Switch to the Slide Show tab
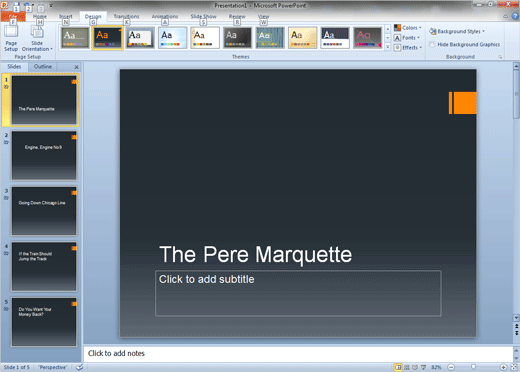The image size is (520, 372). click(203, 16)
